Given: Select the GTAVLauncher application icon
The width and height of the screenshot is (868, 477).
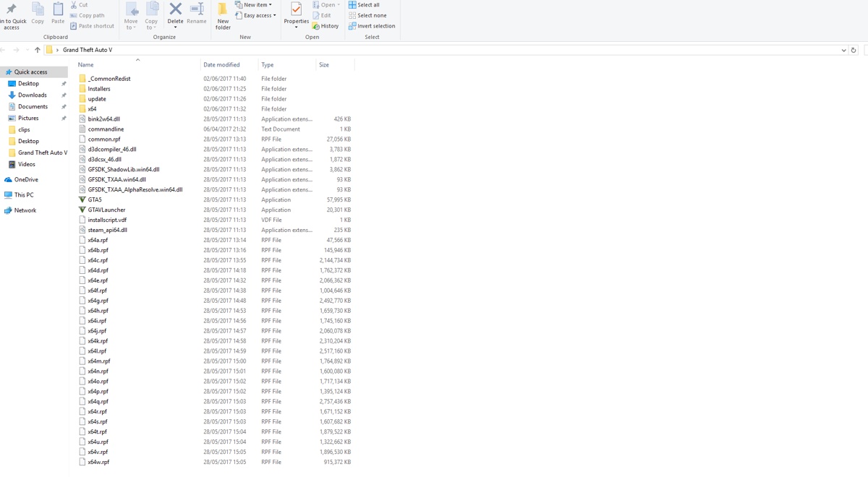Looking at the screenshot, I should tap(82, 210).
